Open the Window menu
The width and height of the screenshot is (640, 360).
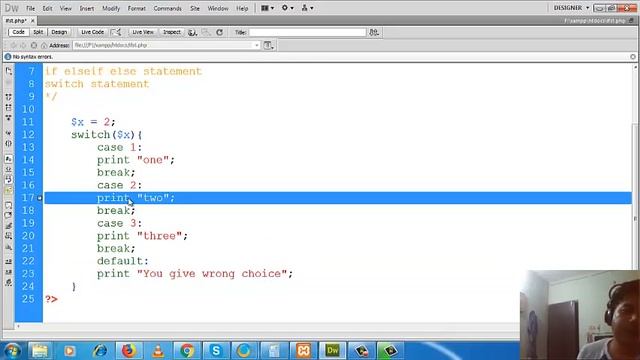218,8
